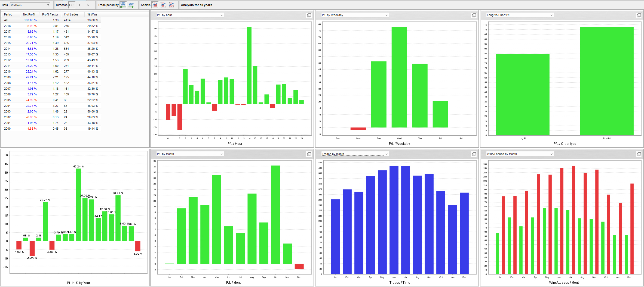644x287 pixels.
Task: Open the Data Portfolio dropdown
Action: [30, 5]
